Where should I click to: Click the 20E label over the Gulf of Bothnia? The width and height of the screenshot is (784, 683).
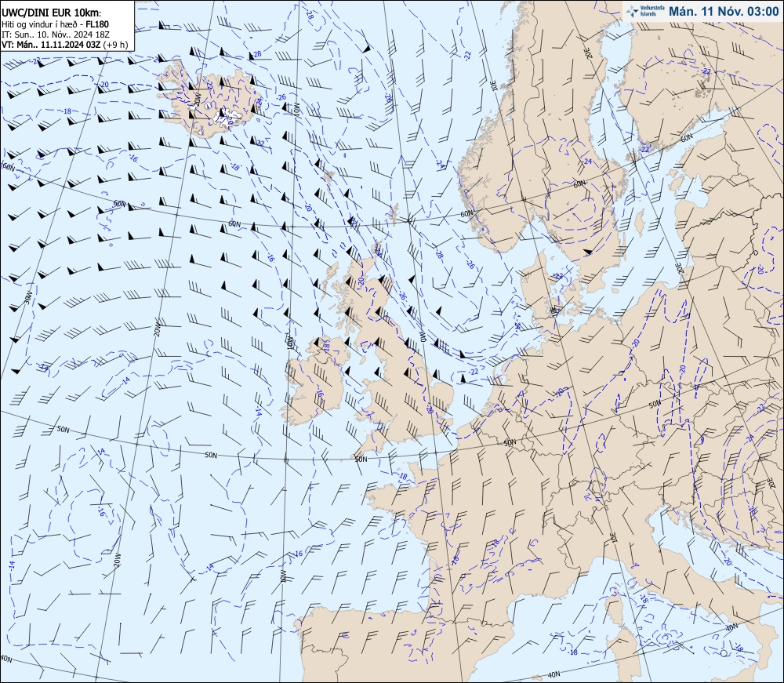click(588, 54)
